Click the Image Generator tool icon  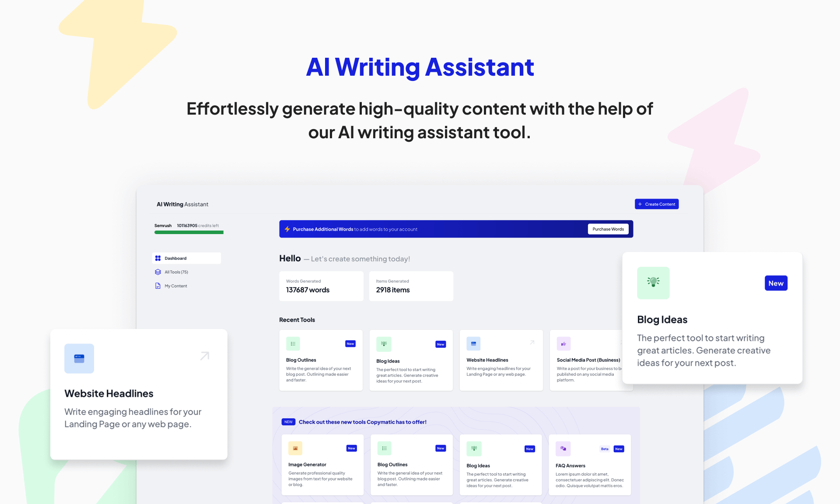click(x=295, y=448)
